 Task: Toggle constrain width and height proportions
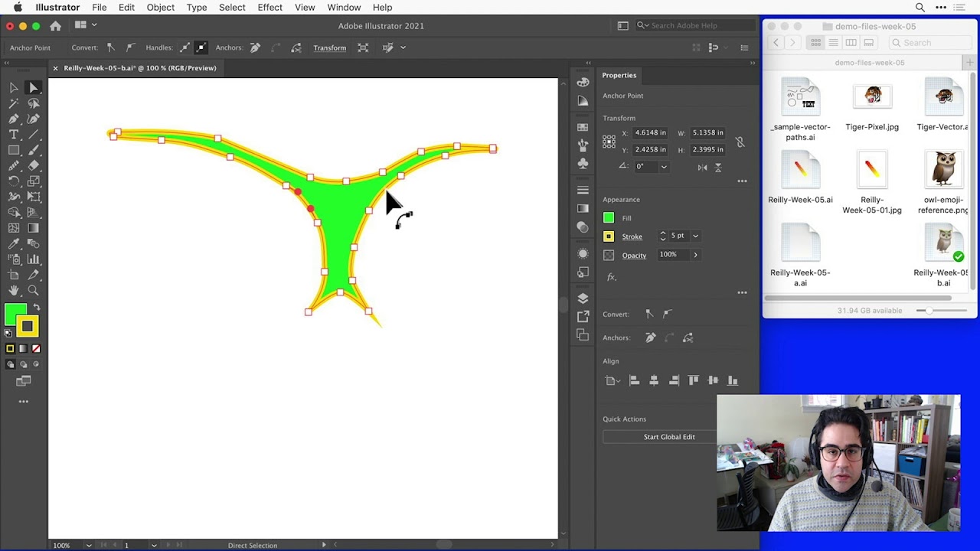(740, 142)
